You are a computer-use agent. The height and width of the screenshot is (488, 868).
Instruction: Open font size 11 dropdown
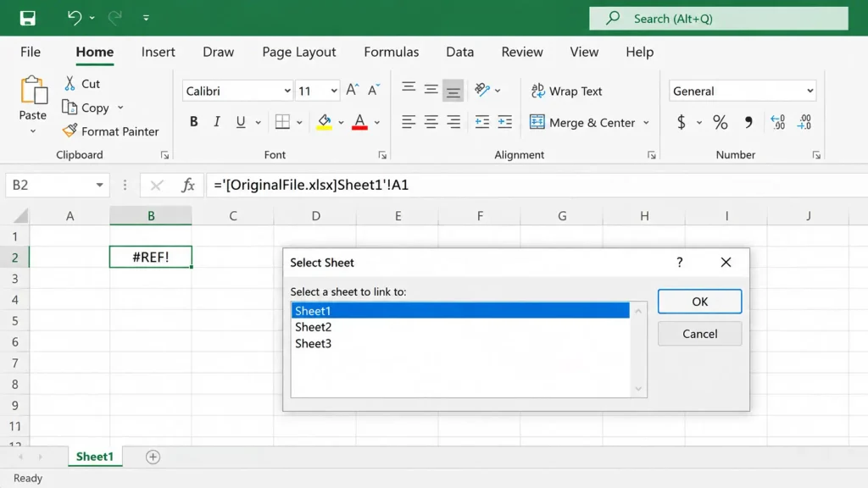click(x=334, y=91)
